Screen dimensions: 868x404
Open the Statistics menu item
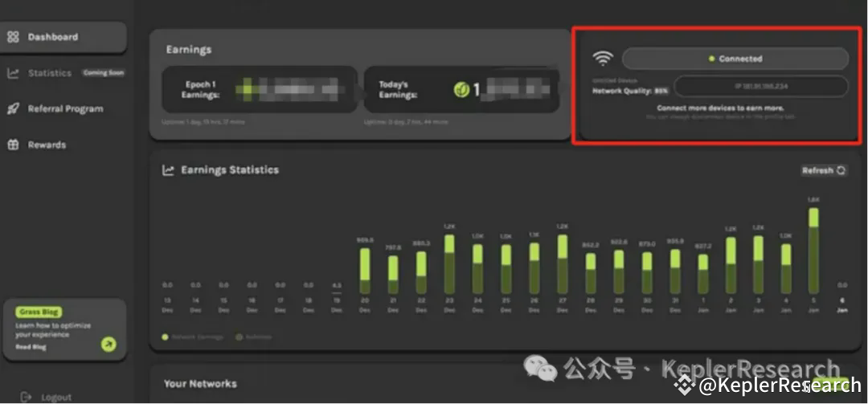(50, 73)
